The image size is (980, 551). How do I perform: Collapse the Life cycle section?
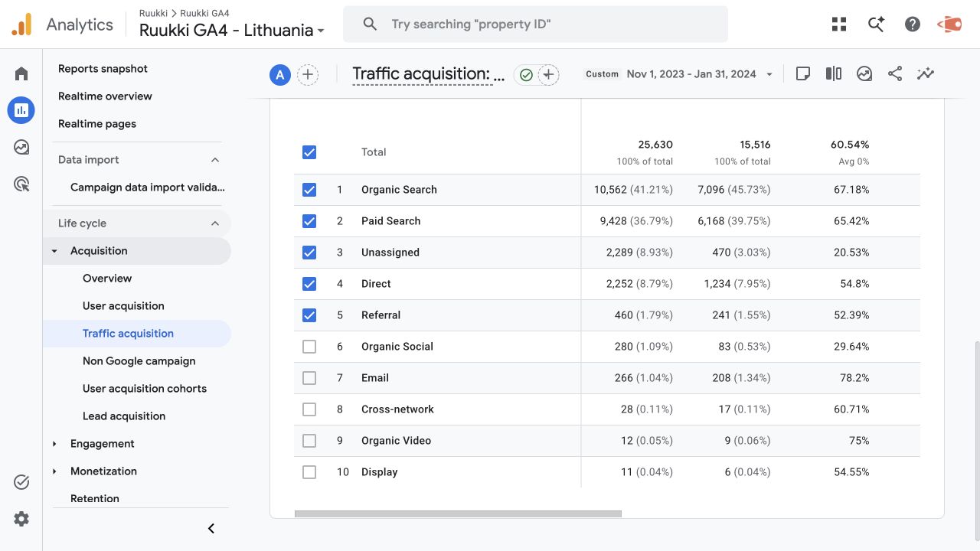[215, 223]
